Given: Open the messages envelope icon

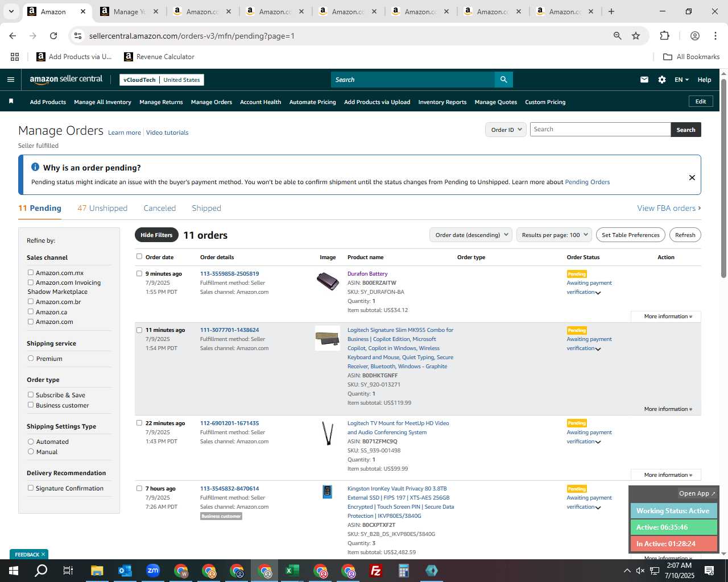Looking at the screenshot, I should pyautogui.click(x=644, y=80).
